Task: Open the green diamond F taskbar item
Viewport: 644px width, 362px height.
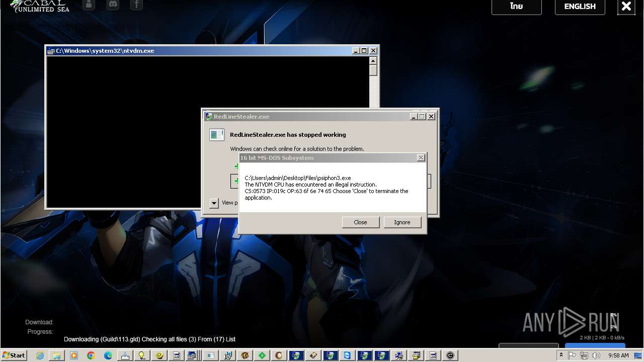Action: [x=262, y=355]
